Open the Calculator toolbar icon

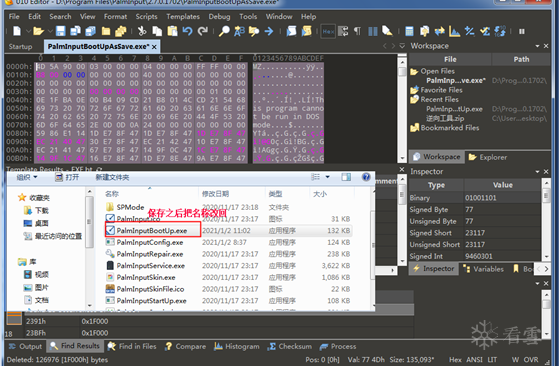click(409, 31)
